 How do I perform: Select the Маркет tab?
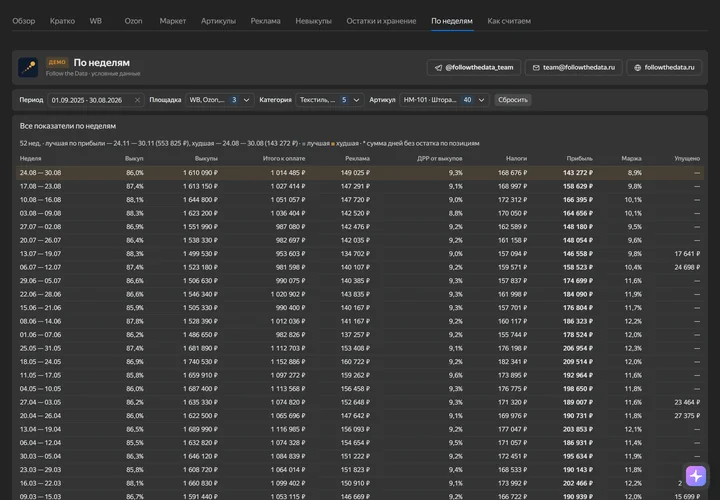173,21
